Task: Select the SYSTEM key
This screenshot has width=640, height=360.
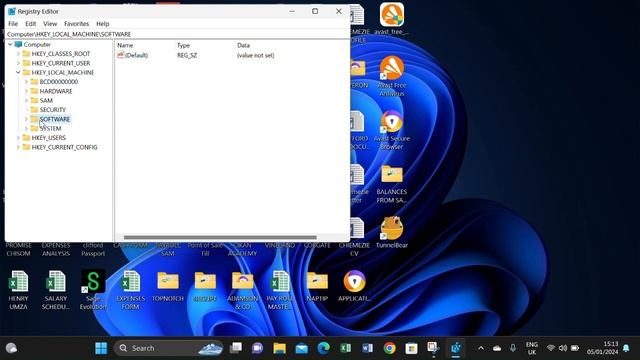Action: [50, 129]
